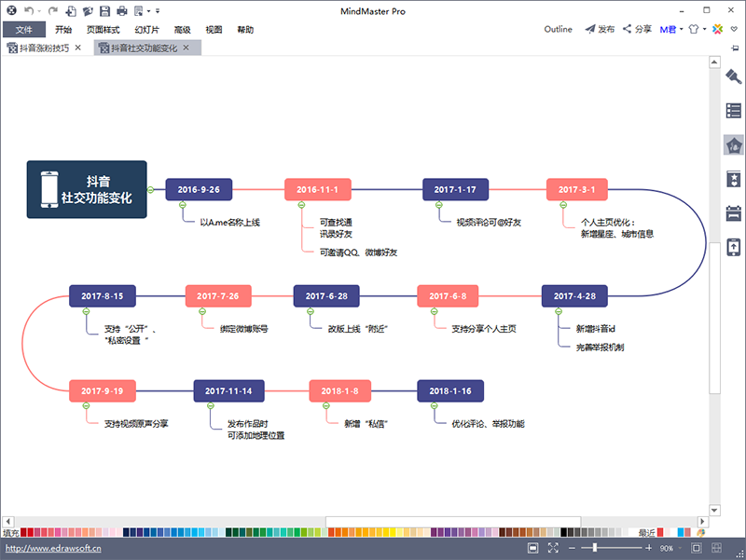Open the task calendar side panel
The width and height of the screenshot is (746, 560).
click(733, 213)
